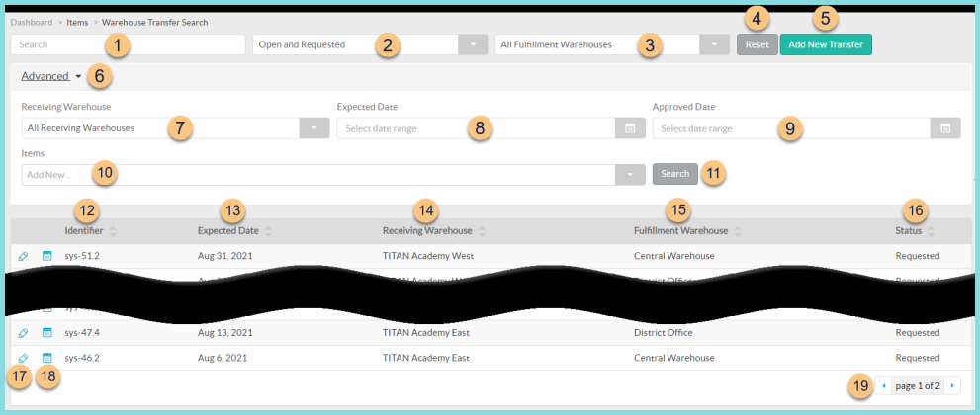
Task: Click TITAN Academy East in sys-47.4 row
Action: 426,333
